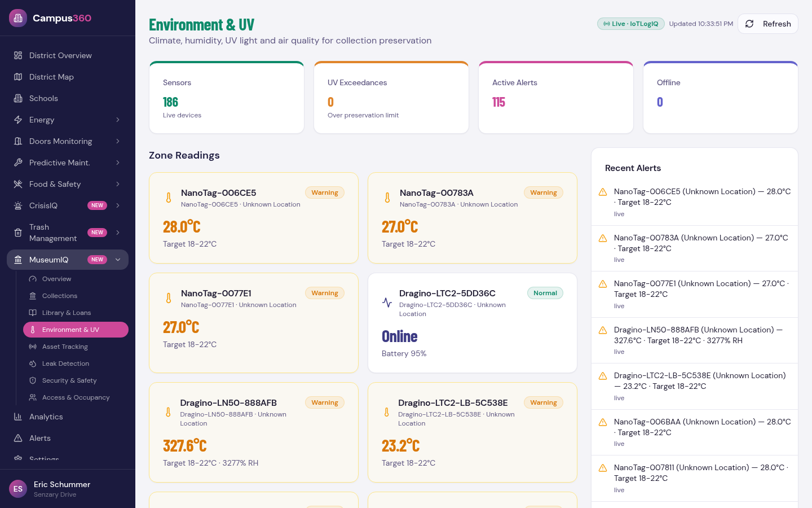Expand the Food & Safety chevron
Image resolution: width=812 pixels, height=508 pixels.
(x=118, y=184)
